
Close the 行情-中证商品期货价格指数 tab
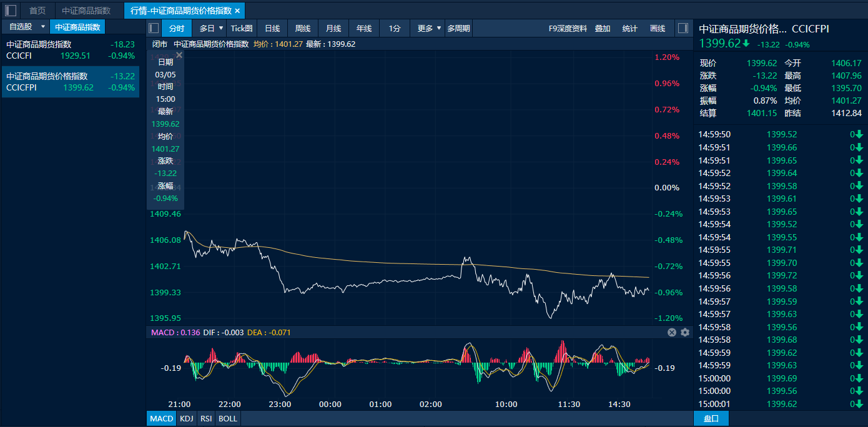(x=237, y=11)
